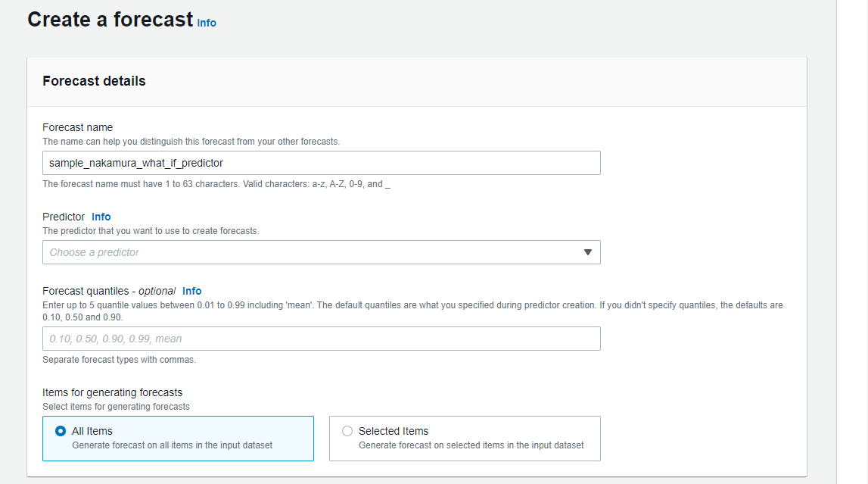
Task: Select the Selected Items radio button
Action: click(347, 431)
